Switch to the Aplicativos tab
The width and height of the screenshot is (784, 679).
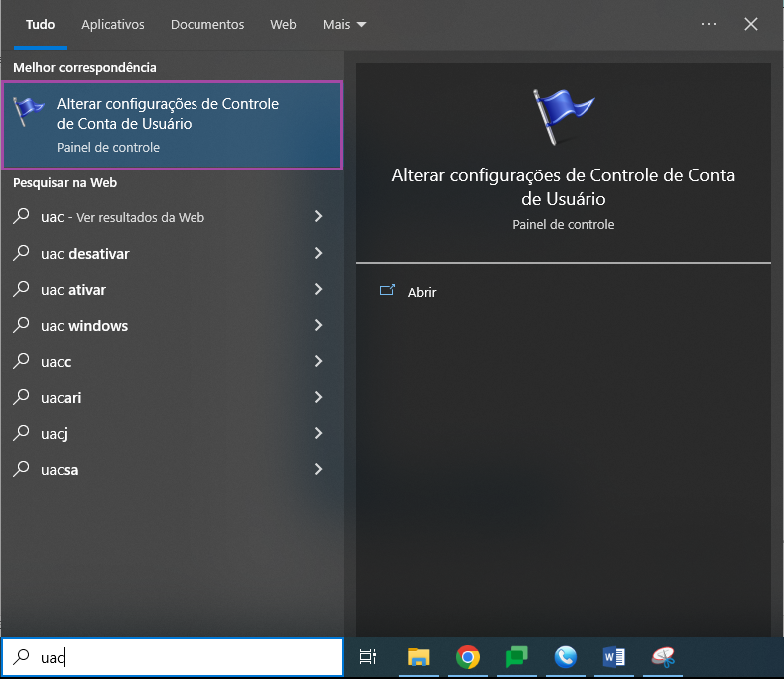(x=113, y=25)
